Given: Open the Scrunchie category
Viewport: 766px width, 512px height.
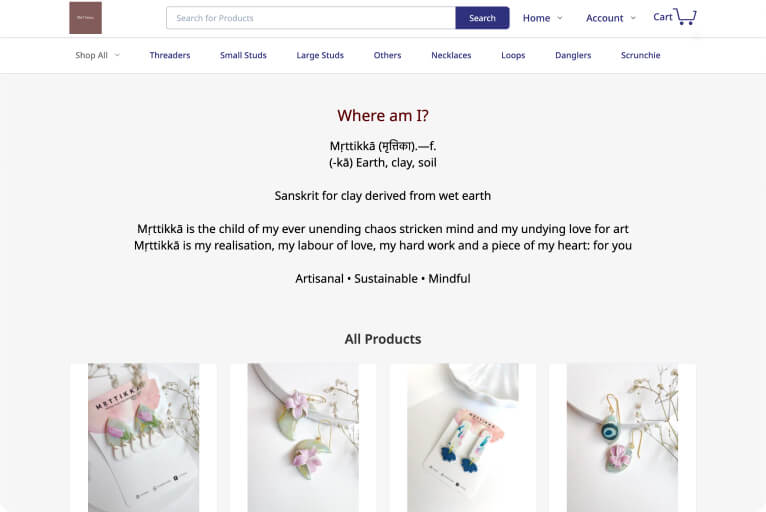Looking at the screenshot, I should point(640,55).
